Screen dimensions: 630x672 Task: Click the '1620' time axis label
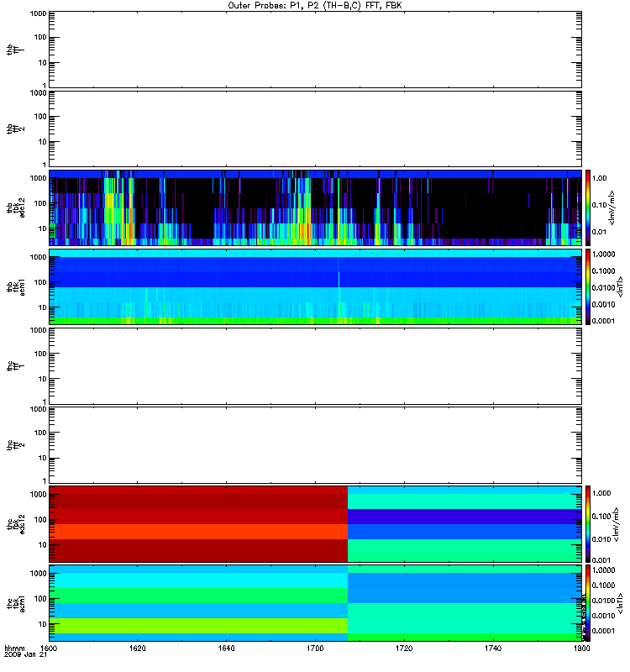click(x=137, y=648)
